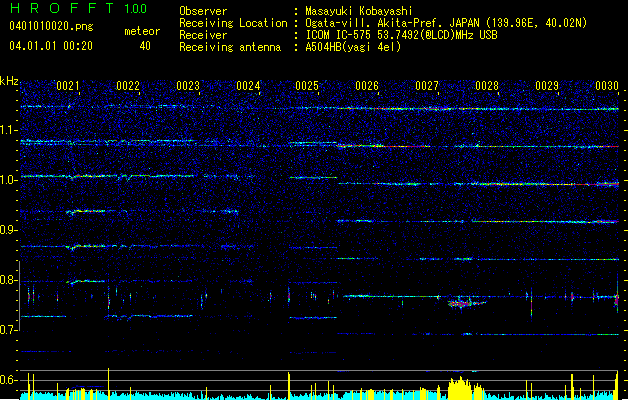This screenshot has height=400, width=629.
Task: Click the 0.6 kHz frequency label
Action: (x=9, y=380)
